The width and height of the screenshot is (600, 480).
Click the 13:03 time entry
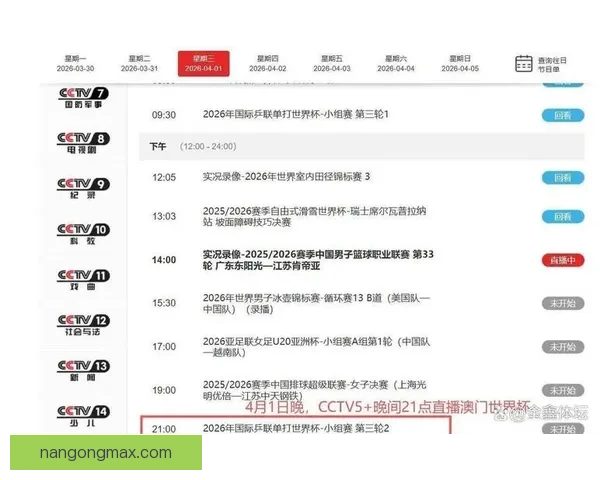(164, 216)
